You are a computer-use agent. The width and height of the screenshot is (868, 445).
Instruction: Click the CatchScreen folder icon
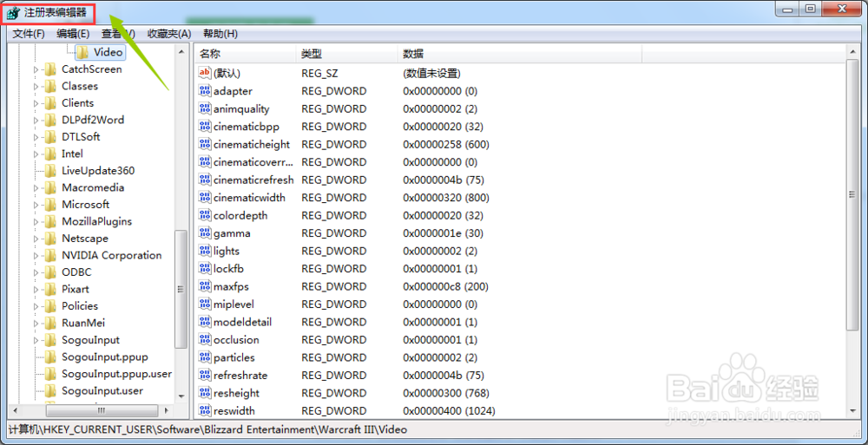50,69
